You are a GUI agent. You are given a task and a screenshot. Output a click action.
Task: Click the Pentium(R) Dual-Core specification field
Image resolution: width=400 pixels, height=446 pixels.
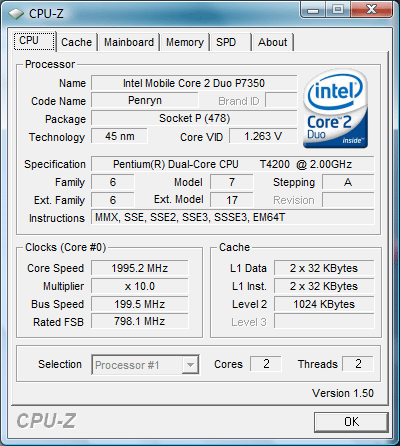tap(233, 164)
